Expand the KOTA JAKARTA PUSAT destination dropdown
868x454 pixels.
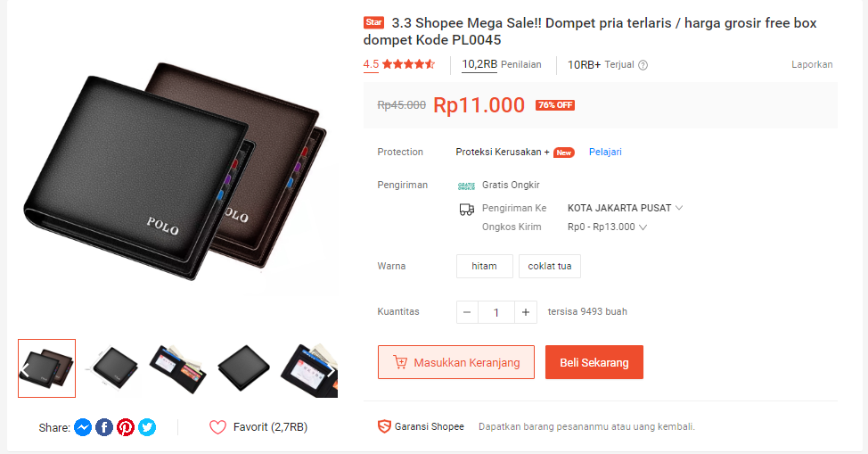(625, 208)
